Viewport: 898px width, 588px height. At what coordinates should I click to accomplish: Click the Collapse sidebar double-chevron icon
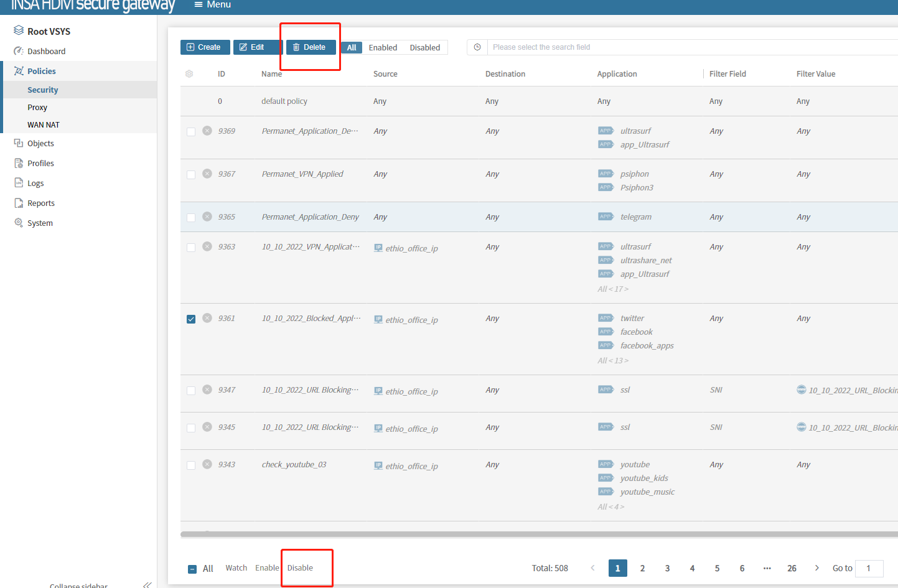[x=147, y=584]
